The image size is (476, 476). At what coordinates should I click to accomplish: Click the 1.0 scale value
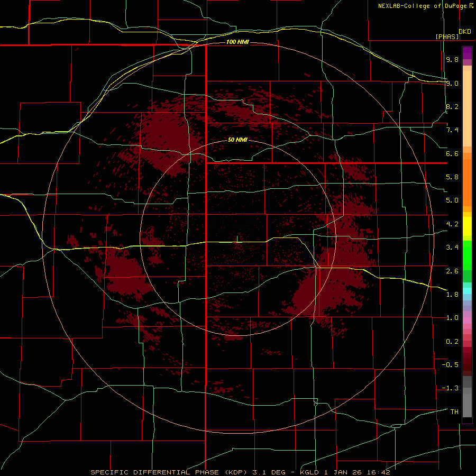tap(452, 318)
